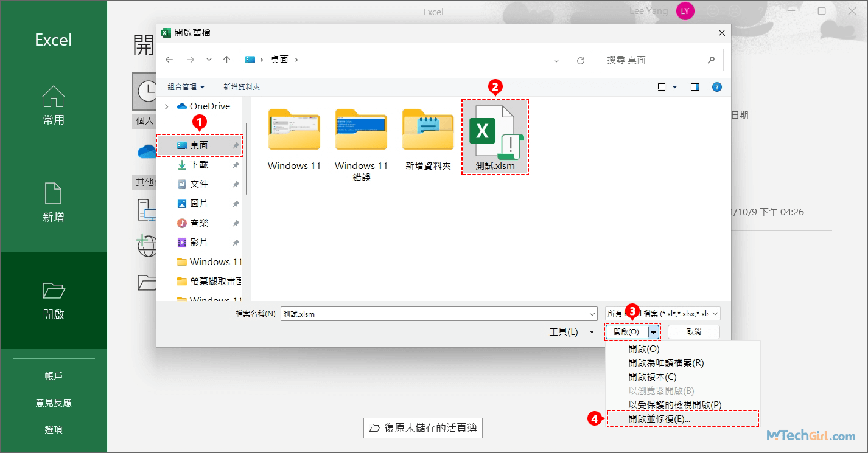Go up one folder level arrow
The image size is (868, 453).
pyautogui.click(x=226, y=60)
